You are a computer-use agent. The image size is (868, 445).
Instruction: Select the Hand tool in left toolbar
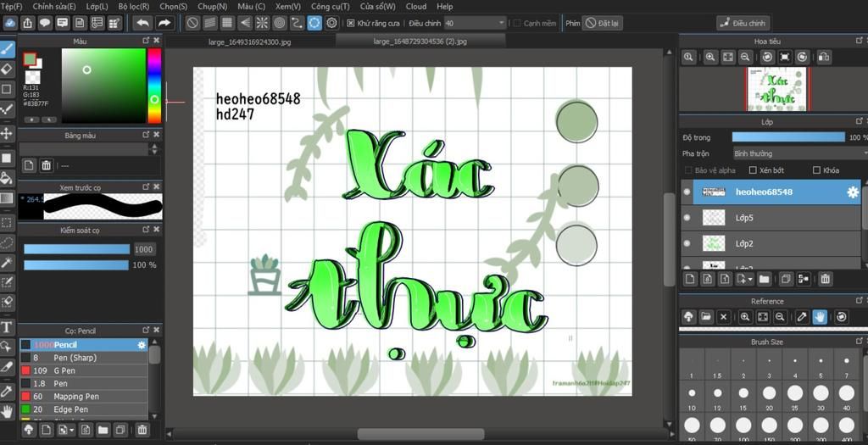7,411
